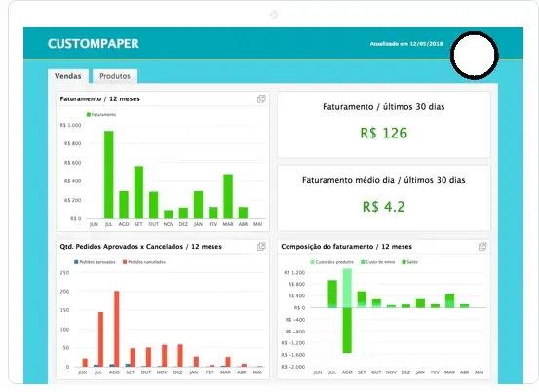539x392 pixels.
Task: Click the JUL bar in Composição chart
Action: coord(332,294)
